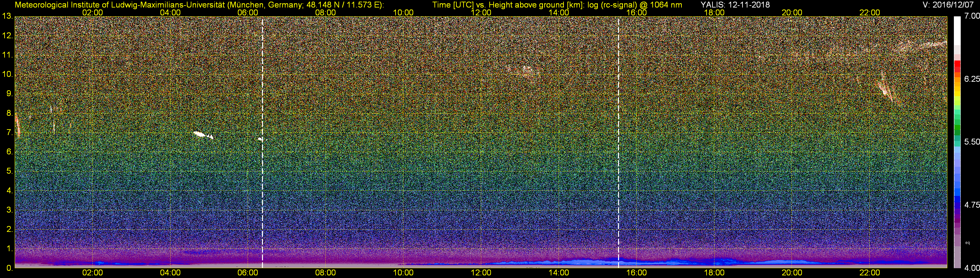Click the bottom axis '10:00' time label
Screen dimensions: 980x278
[x=403, y=273]
